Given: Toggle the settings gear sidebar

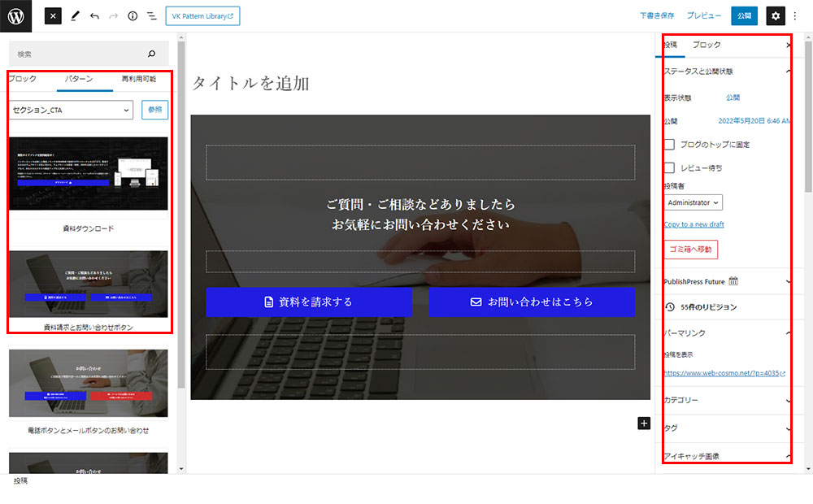Looking at the screenshot, I should 776,15.
